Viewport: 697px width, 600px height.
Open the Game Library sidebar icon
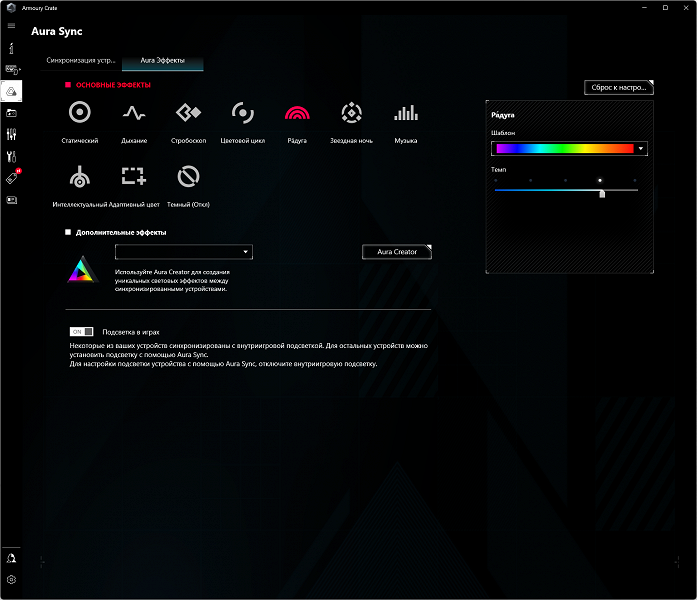[x=12, y=113]
